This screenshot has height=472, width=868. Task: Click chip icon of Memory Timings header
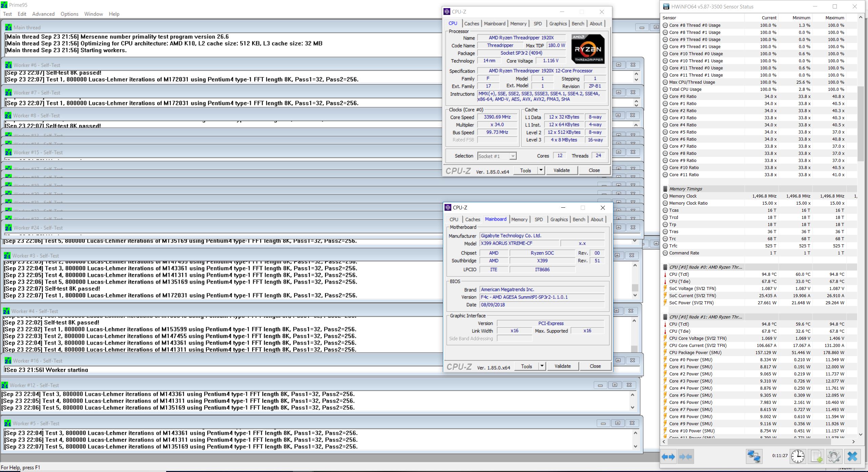(665, 189)
